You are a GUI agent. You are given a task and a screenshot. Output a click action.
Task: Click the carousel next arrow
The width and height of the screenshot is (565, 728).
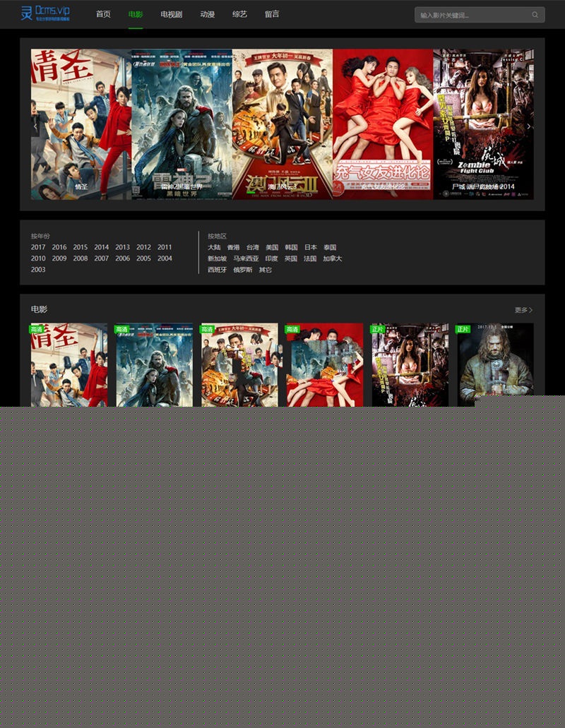point(529,126)
